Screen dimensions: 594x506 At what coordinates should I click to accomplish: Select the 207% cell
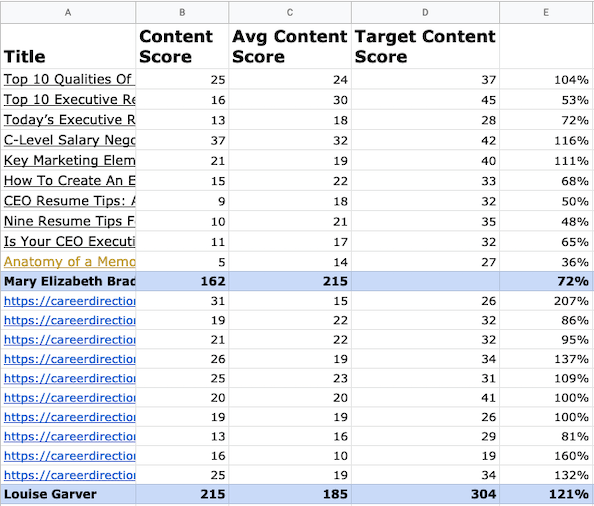point(546,301)
